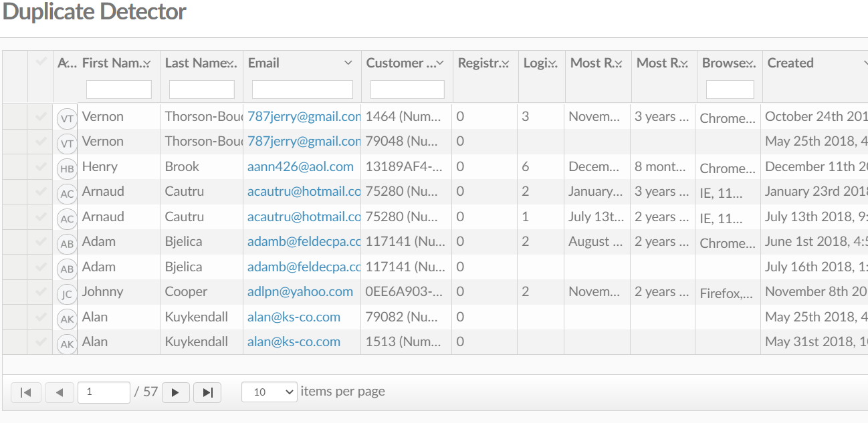
Task: Expand the Created column dropdown chevron
Action: pos(865,62)
